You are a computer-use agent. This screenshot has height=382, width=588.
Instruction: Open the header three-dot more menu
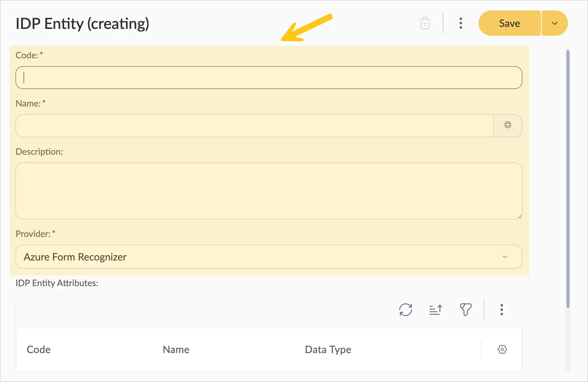click(x=461, y=23)
